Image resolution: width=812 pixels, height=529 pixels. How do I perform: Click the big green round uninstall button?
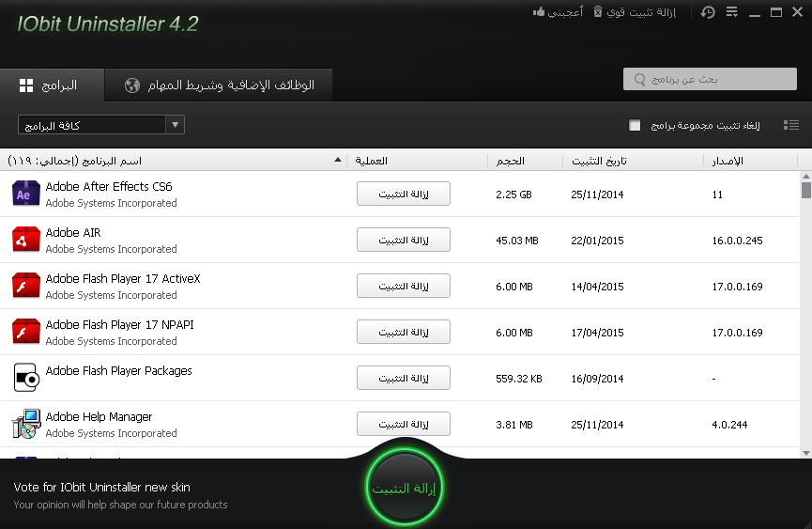(x=404, y=488)
